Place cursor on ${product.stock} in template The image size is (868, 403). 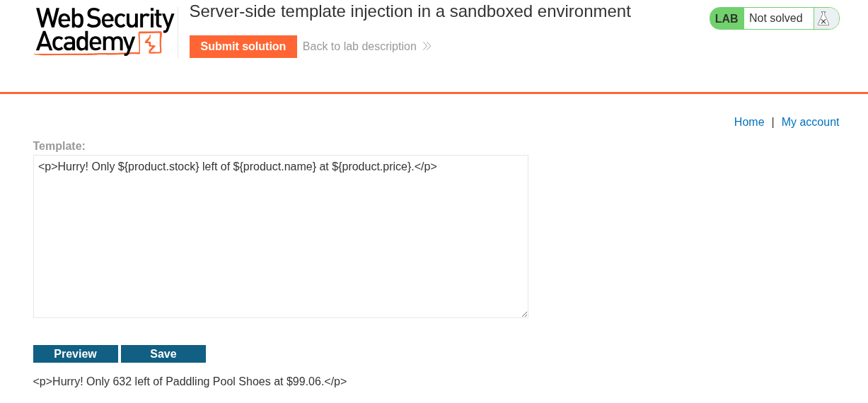[x=158, y=167]
